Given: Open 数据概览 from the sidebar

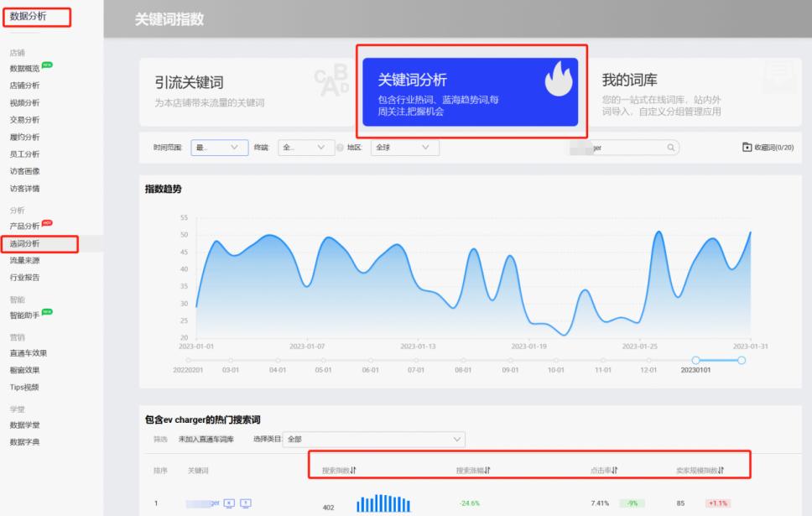Looking at the screenshot, I should (23, 67).
